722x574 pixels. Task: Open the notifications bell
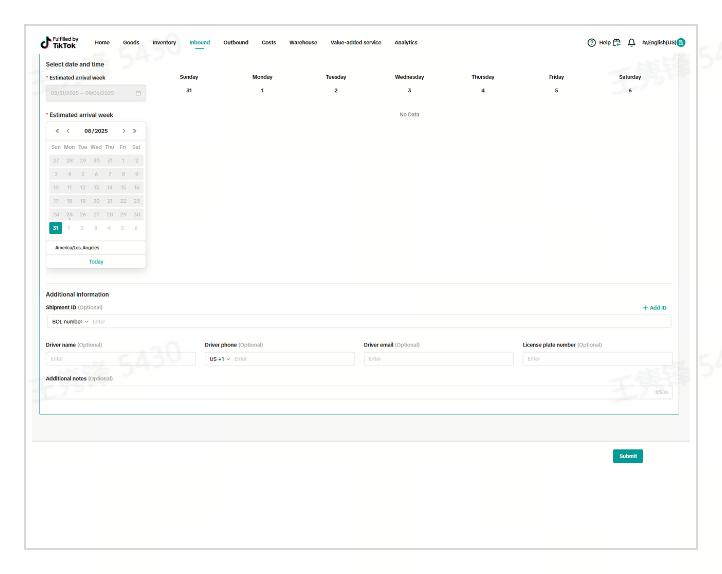632,42
